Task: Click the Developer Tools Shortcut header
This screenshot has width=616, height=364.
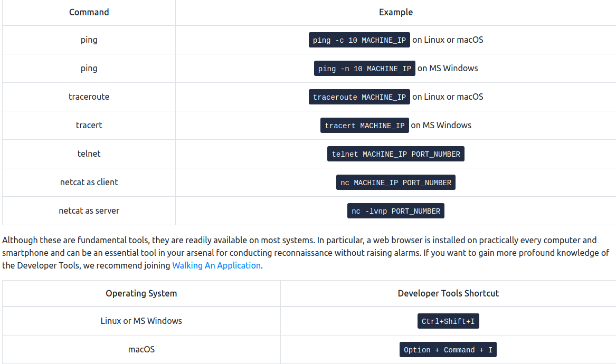Action: pos(448,293)
